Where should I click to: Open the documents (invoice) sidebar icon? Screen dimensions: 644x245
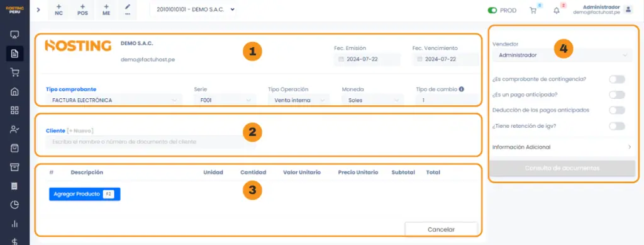point(15,54)
